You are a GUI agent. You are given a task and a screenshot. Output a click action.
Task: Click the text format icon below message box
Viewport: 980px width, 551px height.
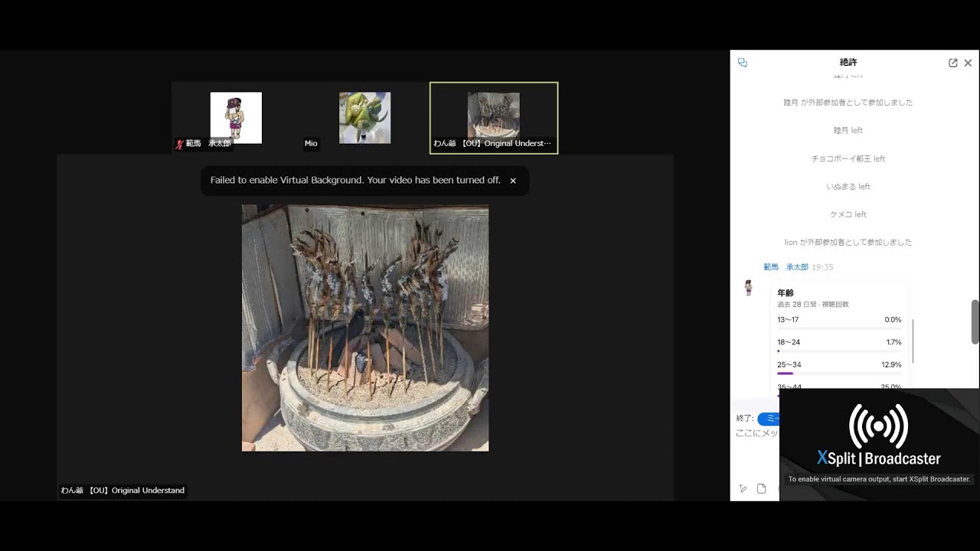pos(743,489)
